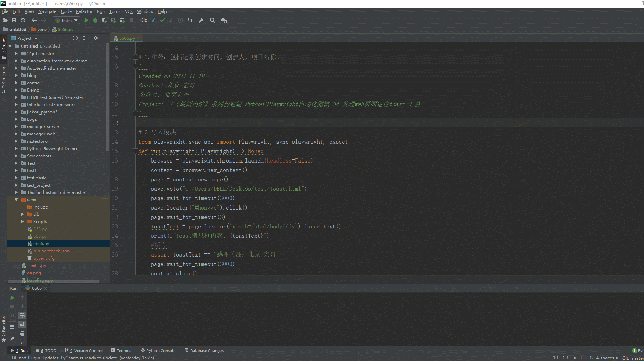Open the File menu
644x361 pixels.
(5, 11)
